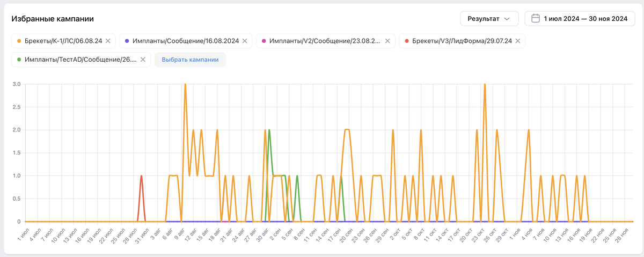Click the red peak near 28 июл
The width and height of the screenshot is (644, 257).
click(x=141, y=176)
